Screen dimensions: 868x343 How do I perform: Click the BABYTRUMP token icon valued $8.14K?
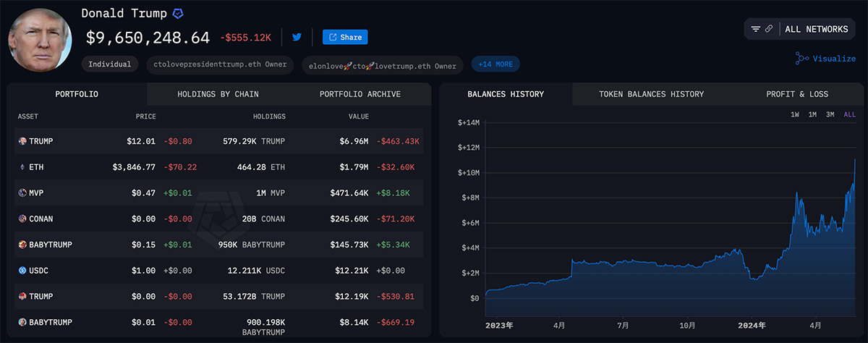point(22,322)
